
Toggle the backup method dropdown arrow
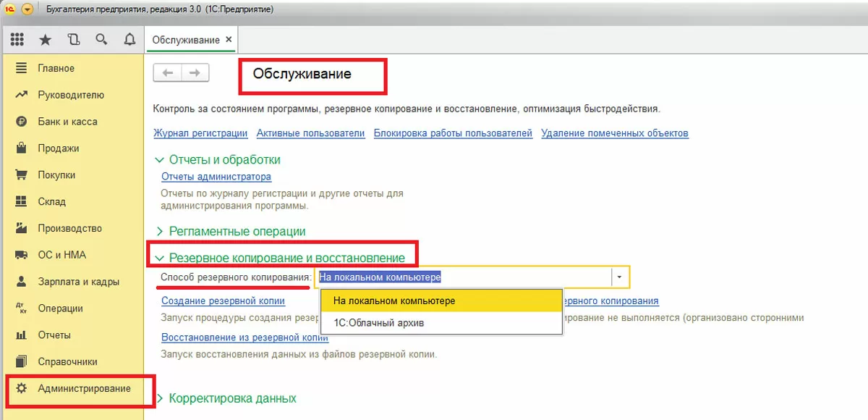pos(620,277)
